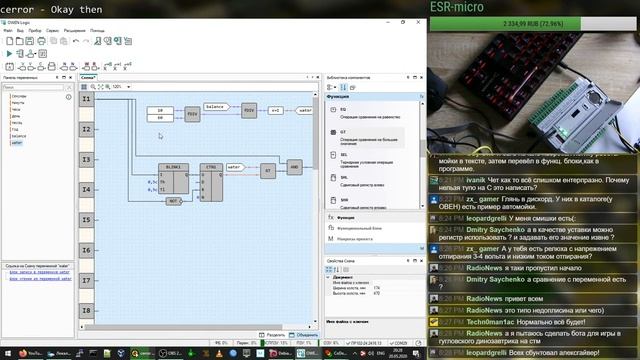
Task: Open the third menu in menu bar
Action: 35,31
